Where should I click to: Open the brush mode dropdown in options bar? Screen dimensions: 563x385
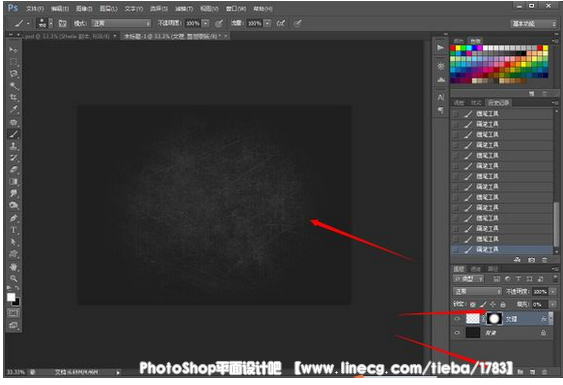tap(121, 23)
